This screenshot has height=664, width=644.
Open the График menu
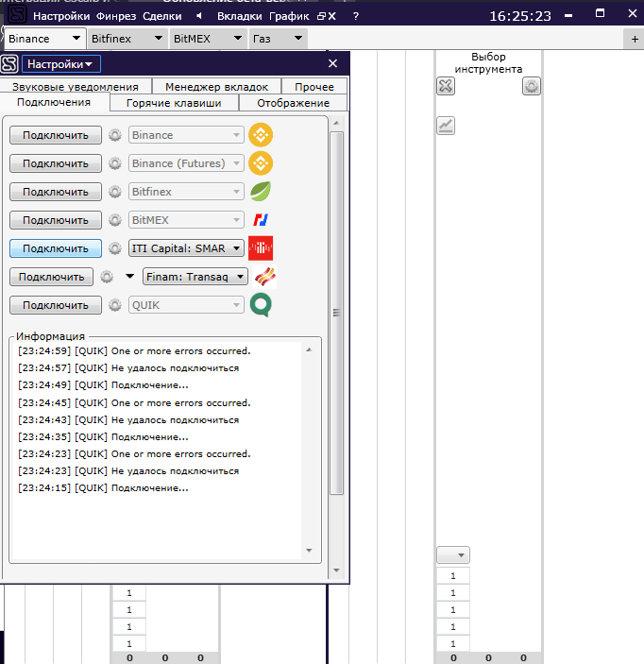[289, 16]
